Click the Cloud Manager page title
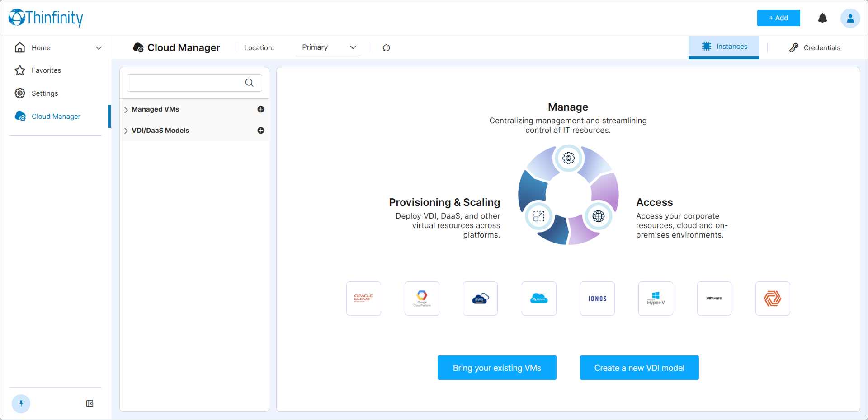This screenshot has width=868, height=420. click(184, 47)
